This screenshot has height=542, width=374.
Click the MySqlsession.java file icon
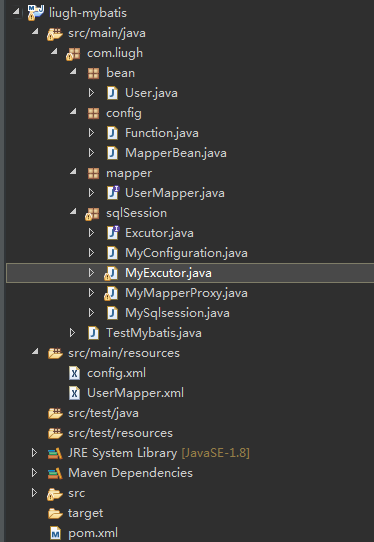[112, 313]
